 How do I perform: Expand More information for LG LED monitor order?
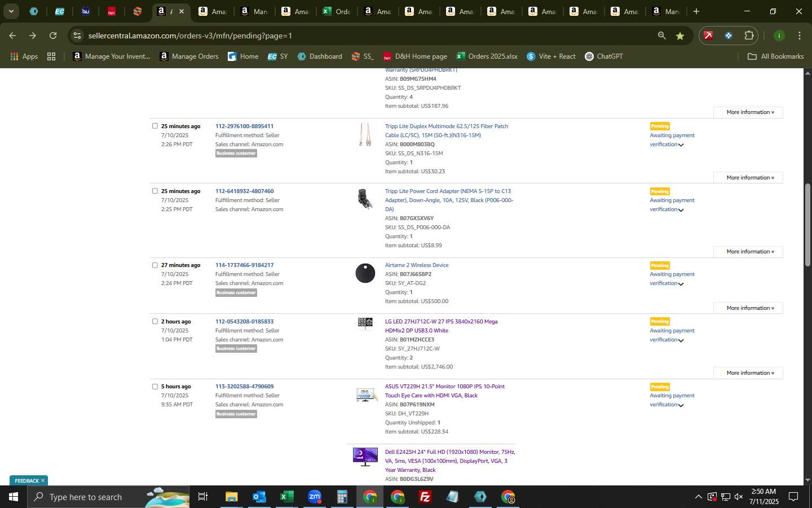748,373
